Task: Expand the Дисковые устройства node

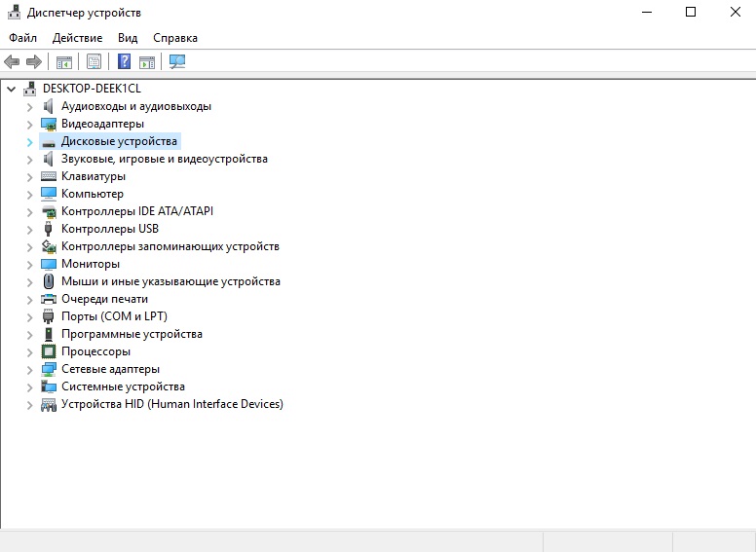Action: point(29,141)
